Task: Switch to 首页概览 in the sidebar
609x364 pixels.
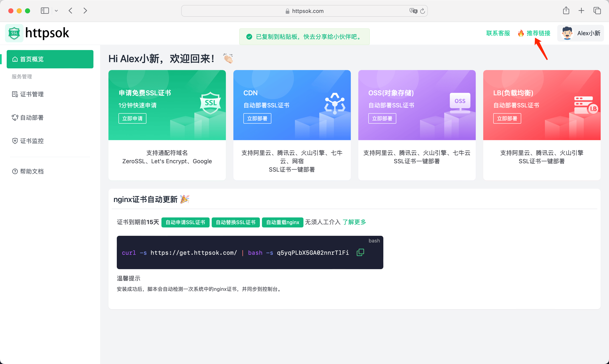Action: 32,59
